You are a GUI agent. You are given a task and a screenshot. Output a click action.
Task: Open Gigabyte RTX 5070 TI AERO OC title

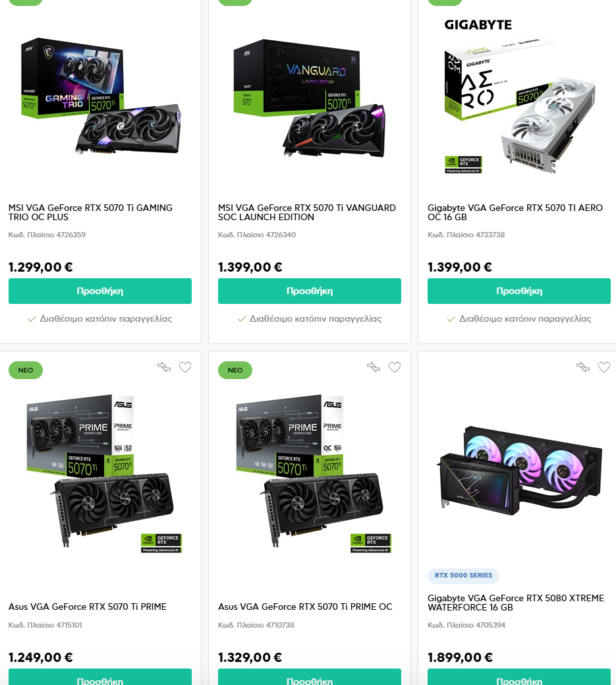click(x=515, y=212)
